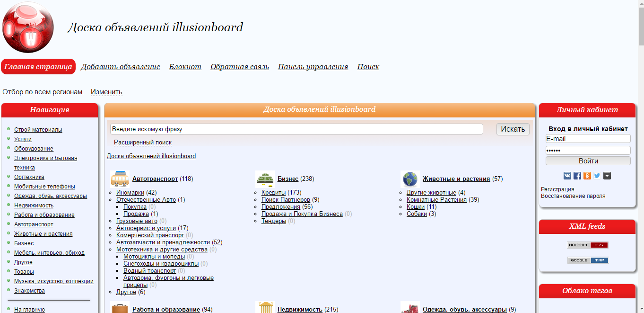Open the CHANNEL RSS feed badge
This screenshot has height=313, width=644.
pyautogui.click(x=588, y=245)
